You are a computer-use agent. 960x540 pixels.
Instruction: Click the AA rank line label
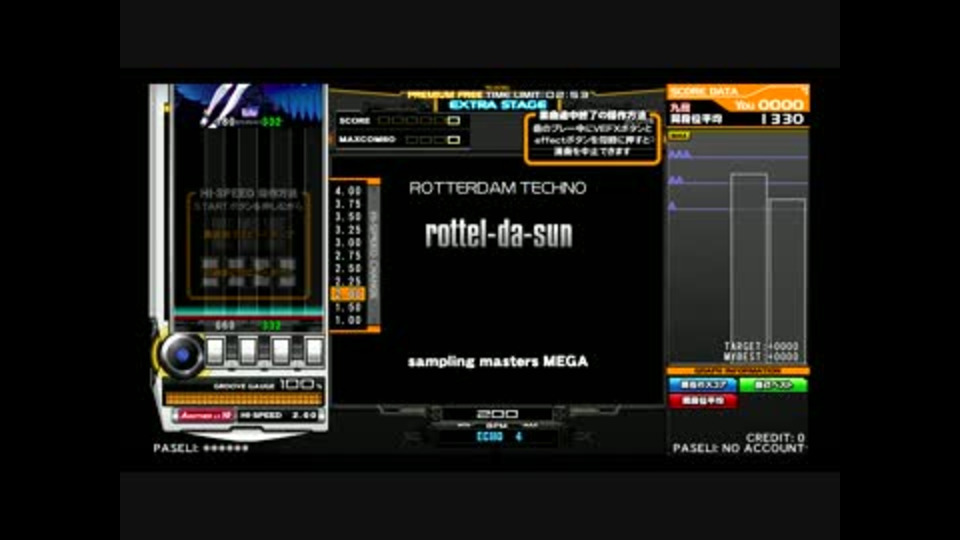pos(675,180)
